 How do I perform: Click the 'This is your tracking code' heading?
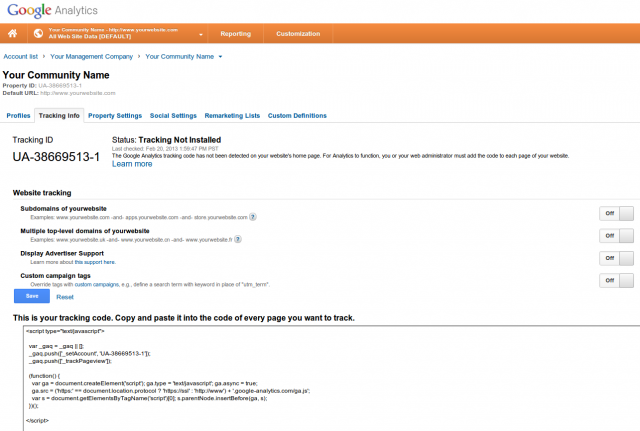[x=184, y=318]
